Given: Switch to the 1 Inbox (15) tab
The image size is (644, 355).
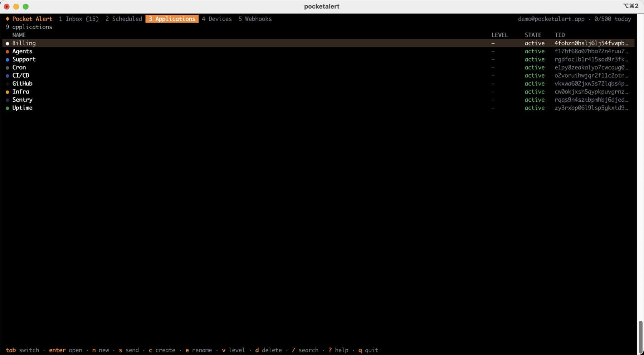Looking at the screenshot, I should [x=79, y=19].
